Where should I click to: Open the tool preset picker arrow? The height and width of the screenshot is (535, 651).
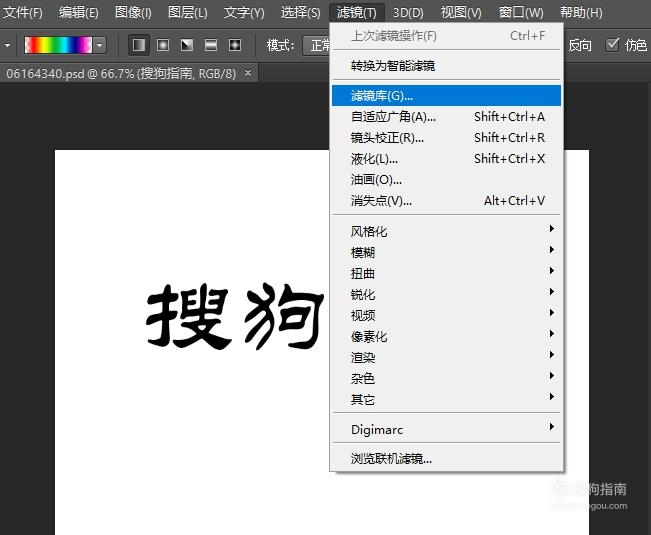pyautogui.click(x=7, y=45)
